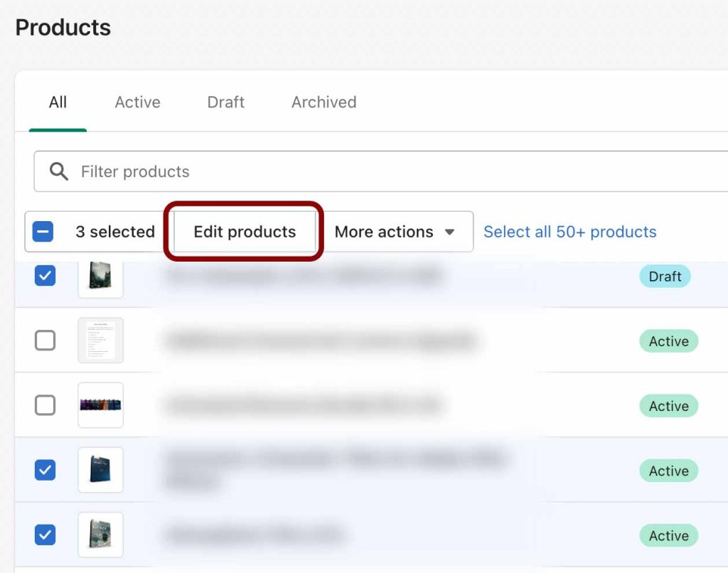Image resolution: width=728 pixels, height=573 pixels.
Task: Switch to the Active tab
Action: coord(136,102)
